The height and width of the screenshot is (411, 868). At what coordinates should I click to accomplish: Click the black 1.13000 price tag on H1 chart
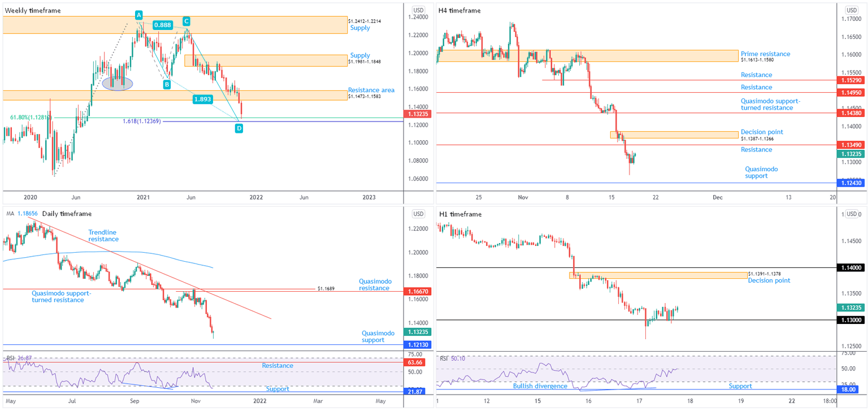[850, 320]
